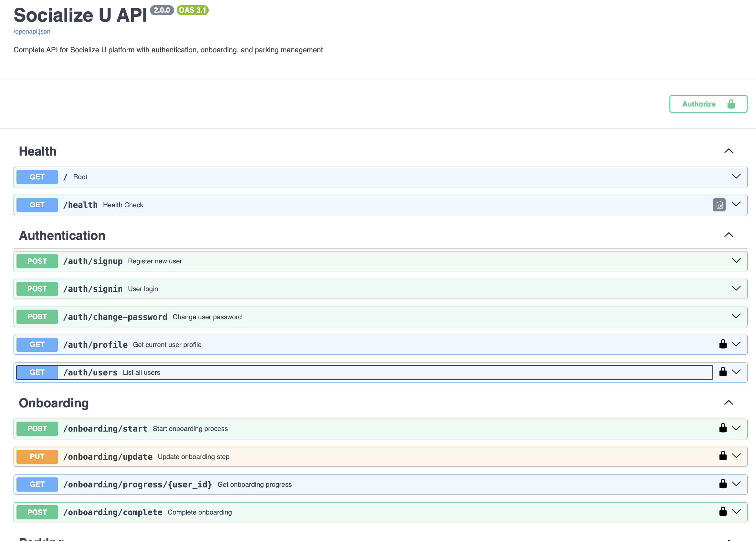Click the lock icon inside the Authorize button
The width and height of the screenshot is (756, 541).
[x=731, y=104]
